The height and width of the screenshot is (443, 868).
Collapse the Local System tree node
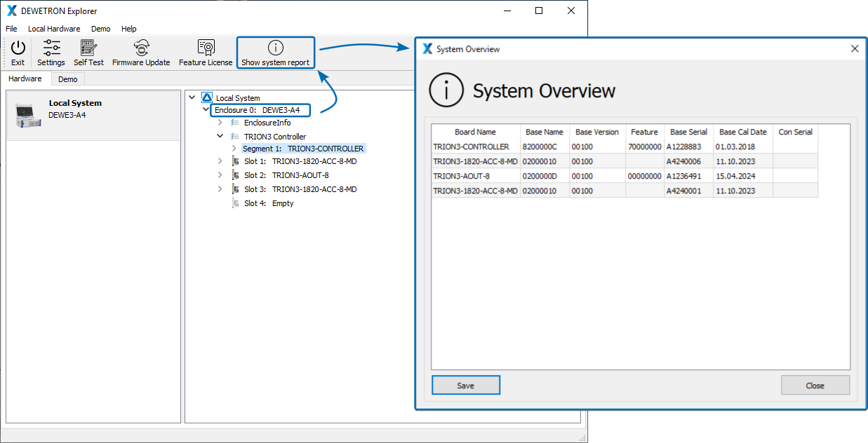point(192,97)
